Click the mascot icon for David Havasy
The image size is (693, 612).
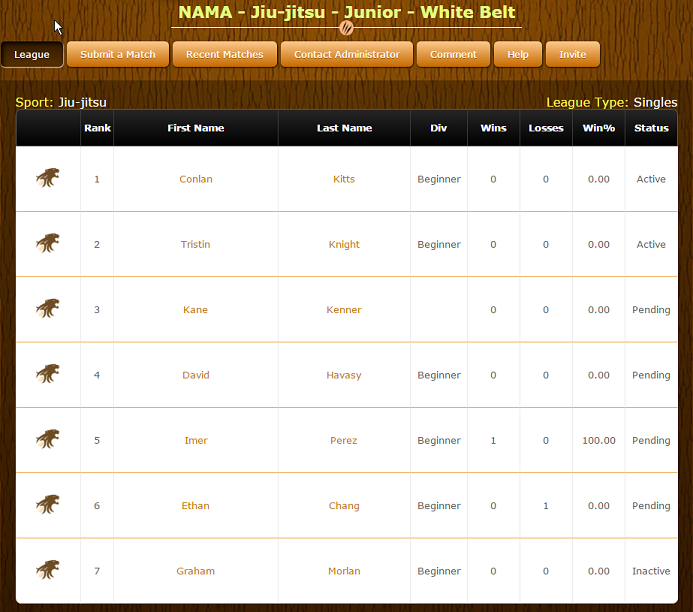click(x=47, y=375)
